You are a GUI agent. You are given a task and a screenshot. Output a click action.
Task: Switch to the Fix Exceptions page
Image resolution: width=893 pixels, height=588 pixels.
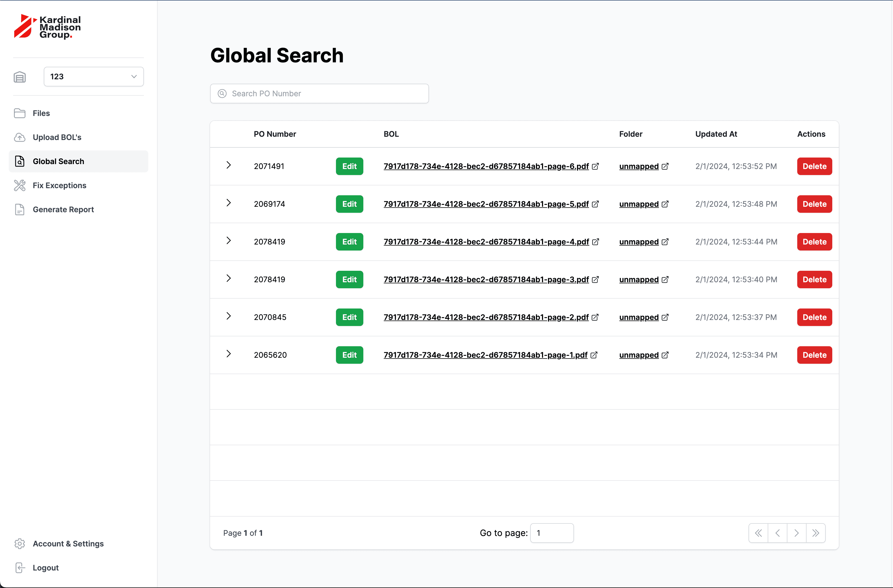pos(59,185)
